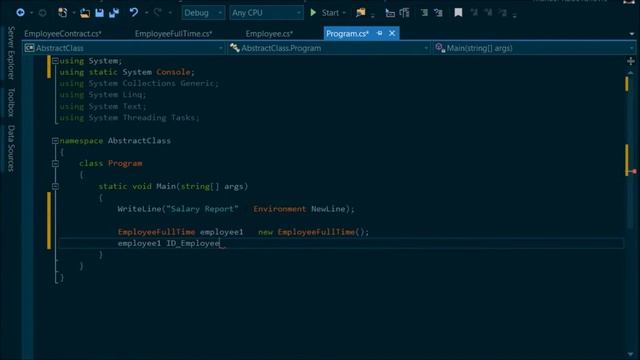Click the Uncomment Selection icon
The image size is (640, 360).
pyautogui.click(x=438, y=13)
